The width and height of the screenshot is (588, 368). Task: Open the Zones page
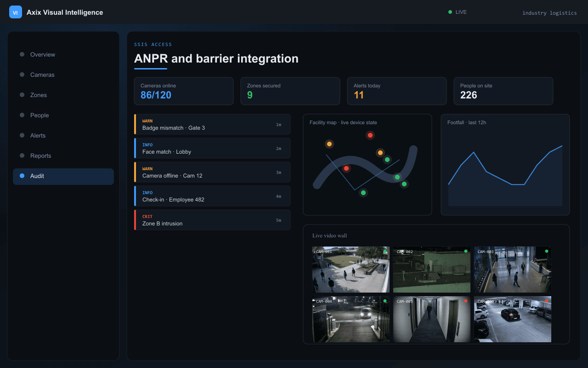click(x=63, y=95)
